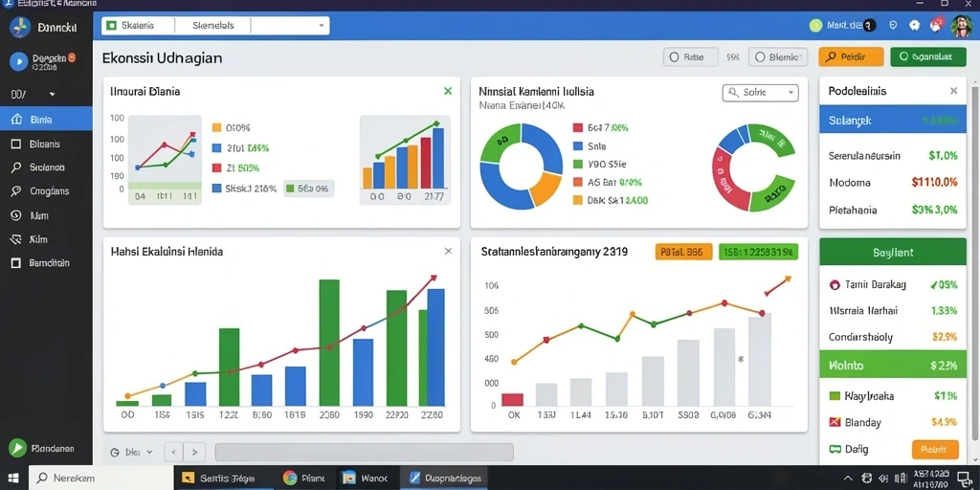Select the Blemic radio button

760,56
